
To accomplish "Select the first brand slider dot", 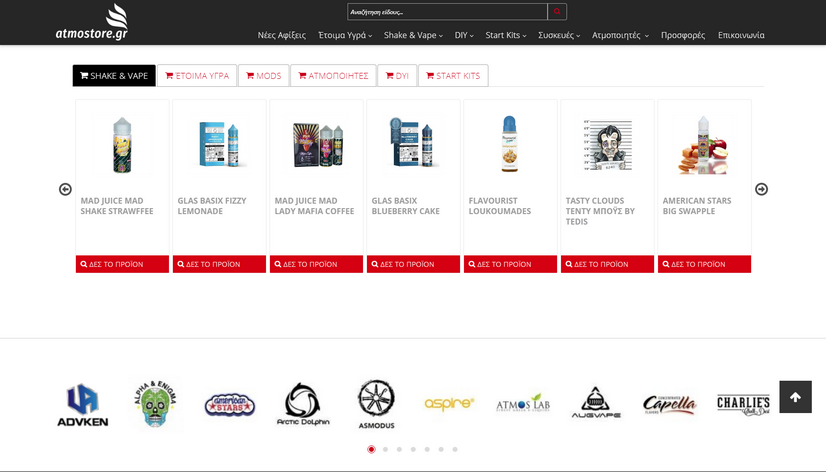I will (371, 450).
